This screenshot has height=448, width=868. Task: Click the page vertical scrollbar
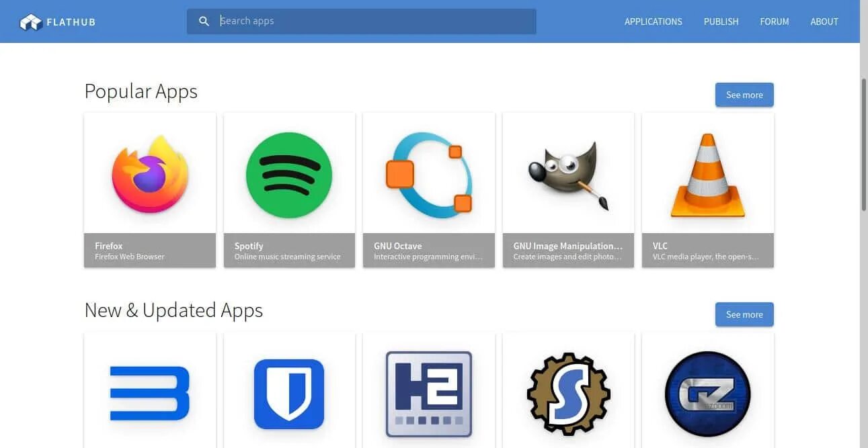point(864,144)
